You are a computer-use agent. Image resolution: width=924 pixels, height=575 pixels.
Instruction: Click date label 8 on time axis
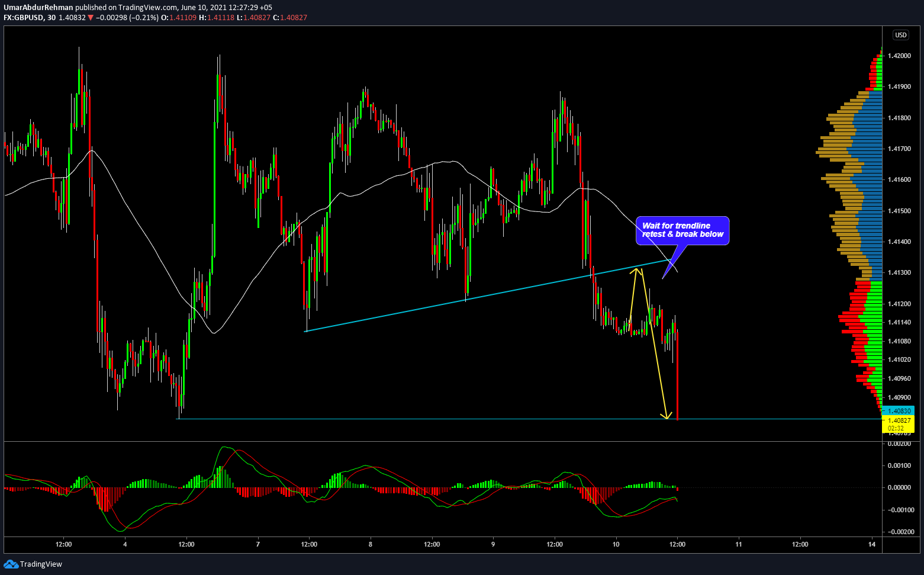371,544
